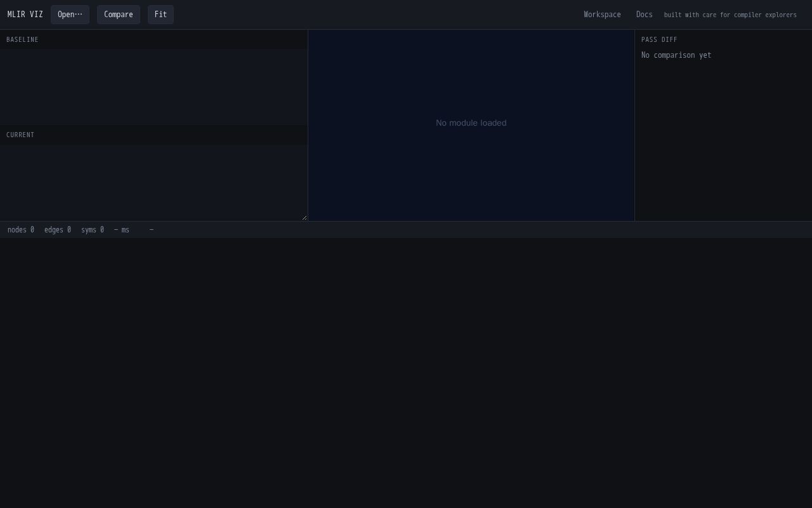The height and width of the screenshot is (508, 812).
Task: Click into the Current text area
Action: coord(154,183)
